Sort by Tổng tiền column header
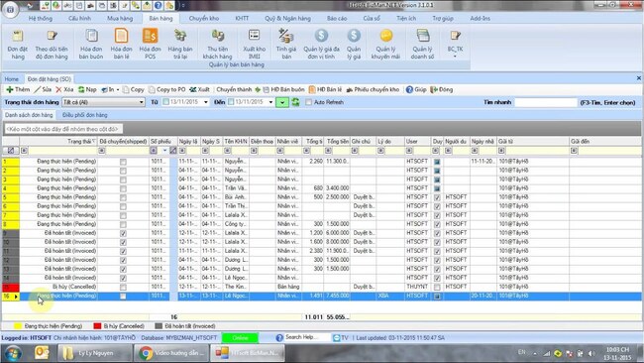This screenshot has width=644, height=363. coord(337,141)
